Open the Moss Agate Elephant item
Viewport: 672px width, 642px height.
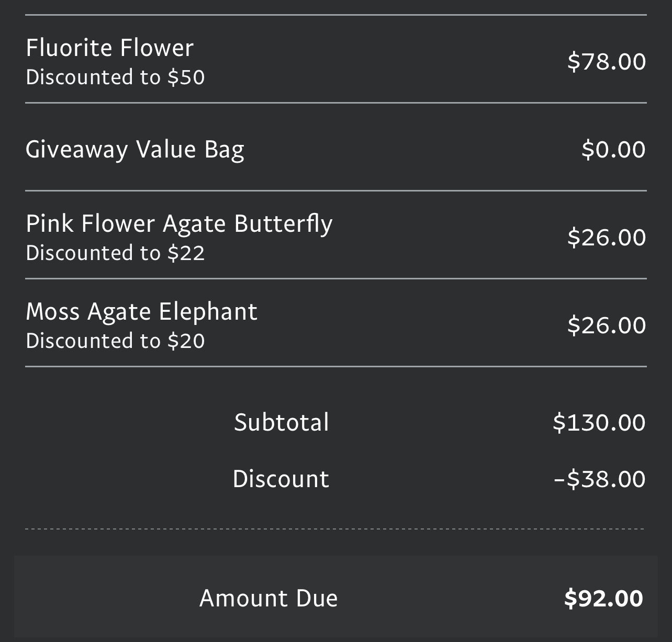point(141,312)
